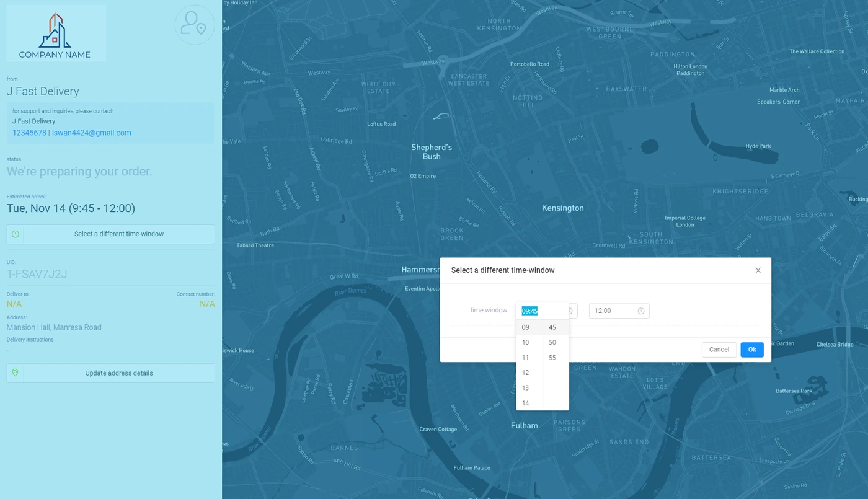Screen dimensions: 868x499
Task: Click Update address details button
Action: (111, 373)
